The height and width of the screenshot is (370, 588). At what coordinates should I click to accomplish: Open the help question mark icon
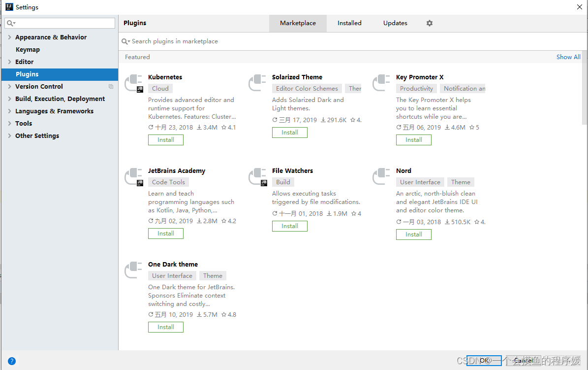[12, 361]
